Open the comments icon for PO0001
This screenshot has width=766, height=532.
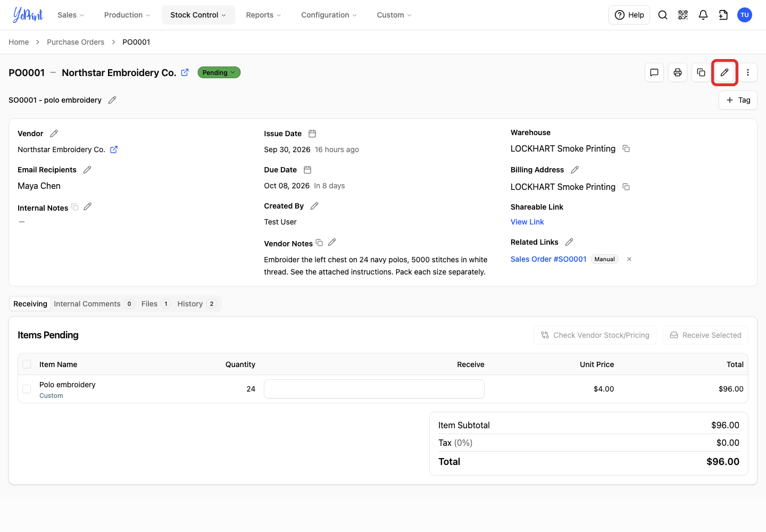[654, 72]
